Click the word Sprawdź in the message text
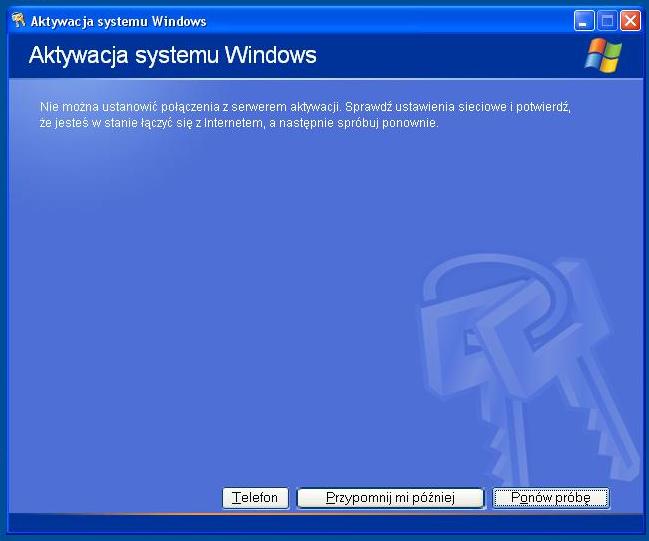 pyautogui.click(x=369, y=105)
